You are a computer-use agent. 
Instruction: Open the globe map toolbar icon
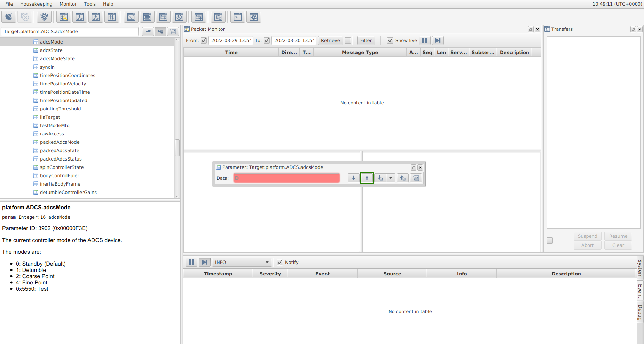179,17
